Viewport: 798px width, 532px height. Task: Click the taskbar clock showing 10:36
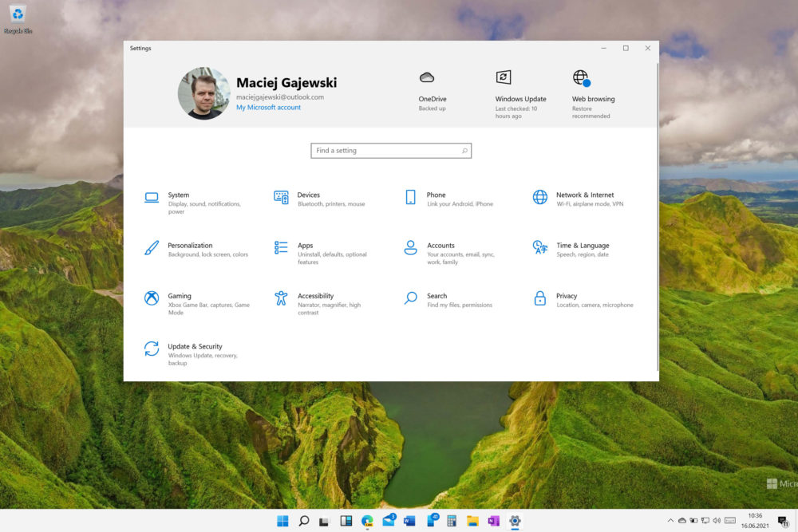[x=755, y=516]
